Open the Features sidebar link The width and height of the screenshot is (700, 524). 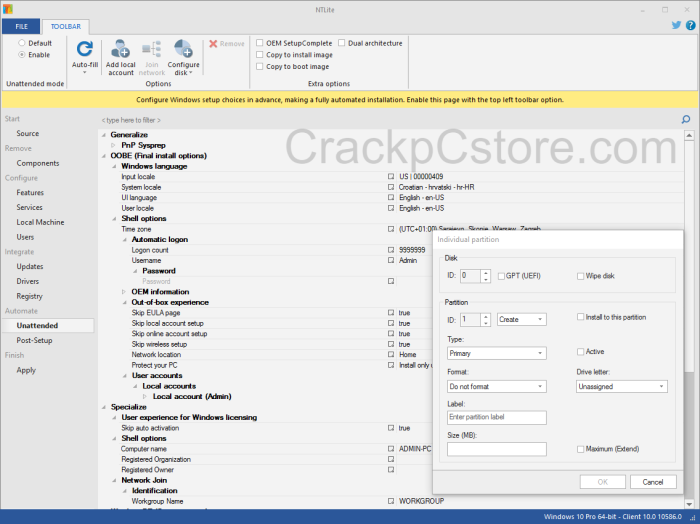[30, 193]
